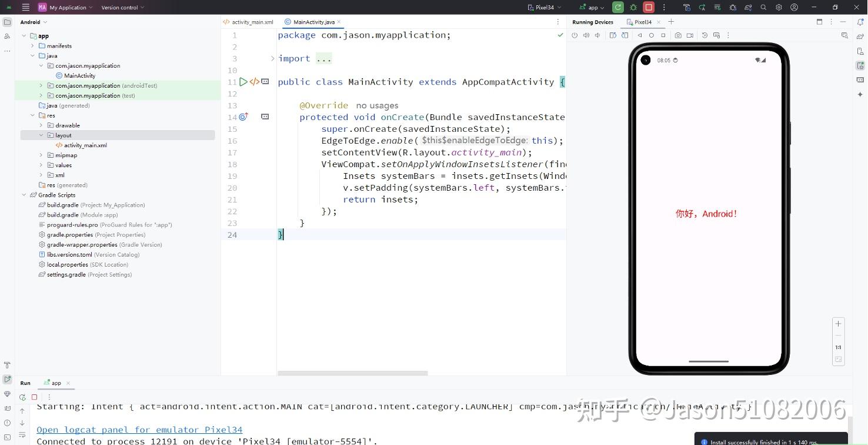Image resolution: width=868 pixels, height=445 pixels.
Task: Open Version control dropdown
Action: click(122, 7)
